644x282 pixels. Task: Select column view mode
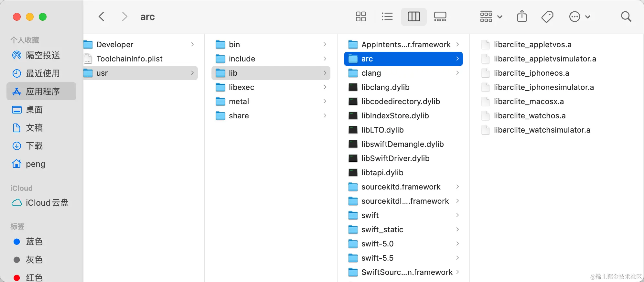[x=414, y=16]
